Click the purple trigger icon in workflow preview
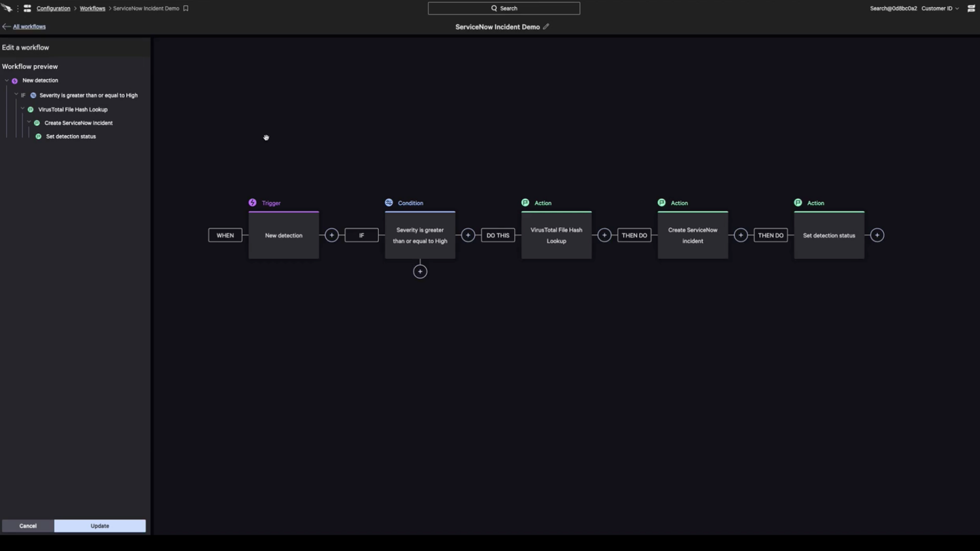This screenshot has height=551, width=980. (x=14, y=81)
